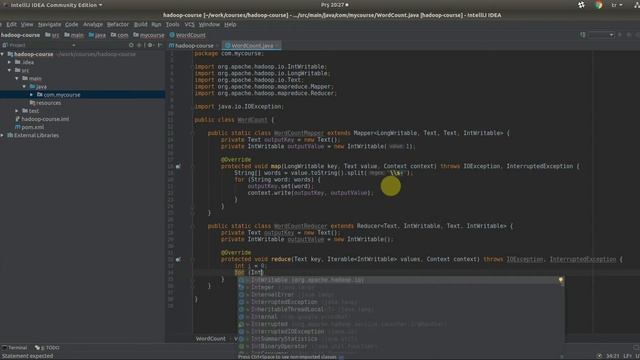640x360 pixels.
Task: Click the mycourse breadcrumb in navigation bar
Action: pyautogui.click(x=149, y=35)
